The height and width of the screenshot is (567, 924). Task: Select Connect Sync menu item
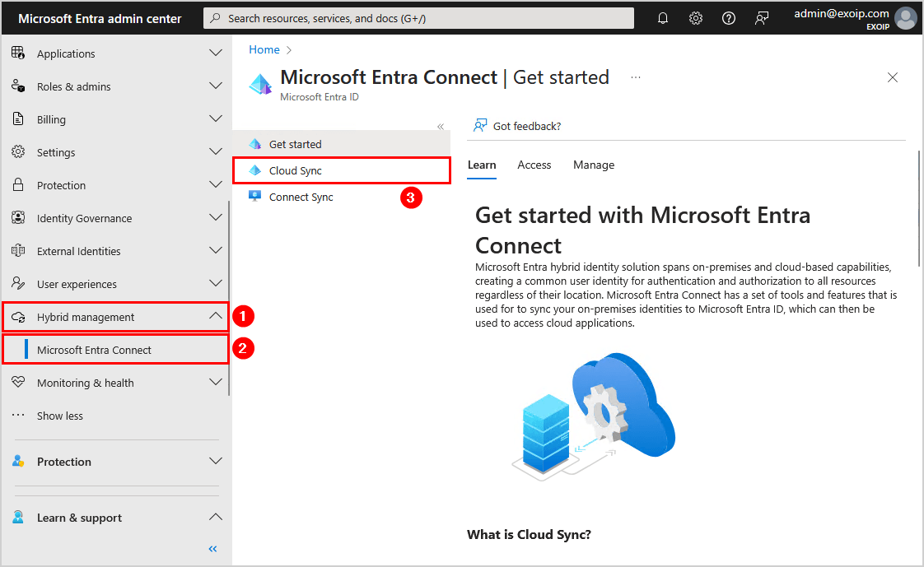[301, 197]
